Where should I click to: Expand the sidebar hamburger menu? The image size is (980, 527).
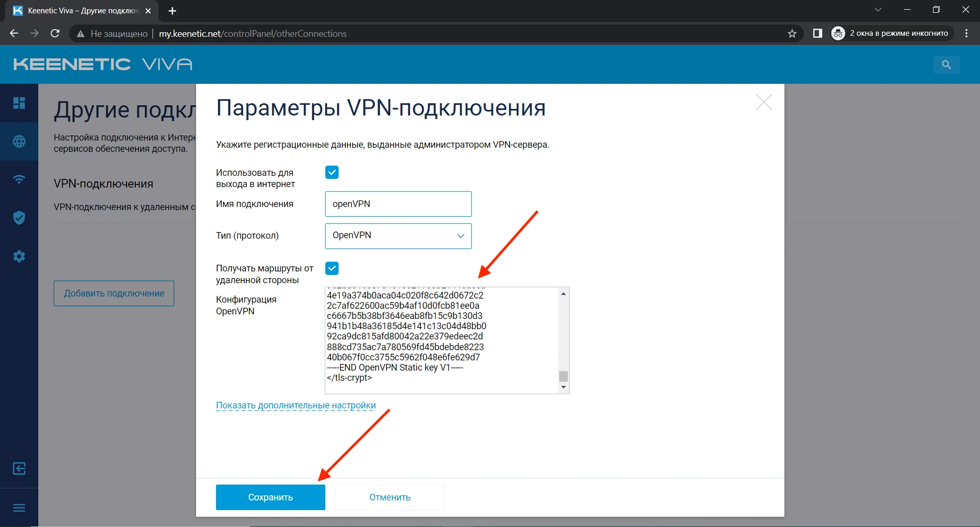19,508
